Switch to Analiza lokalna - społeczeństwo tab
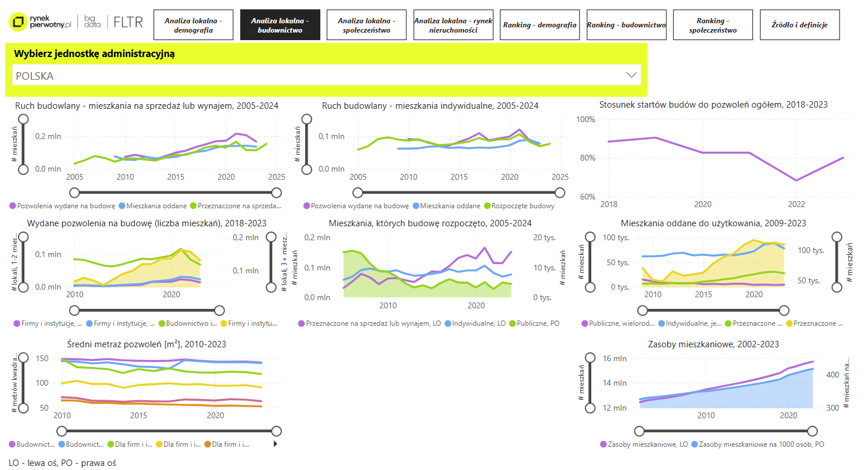868x470 pixels. tap(366, 25)
